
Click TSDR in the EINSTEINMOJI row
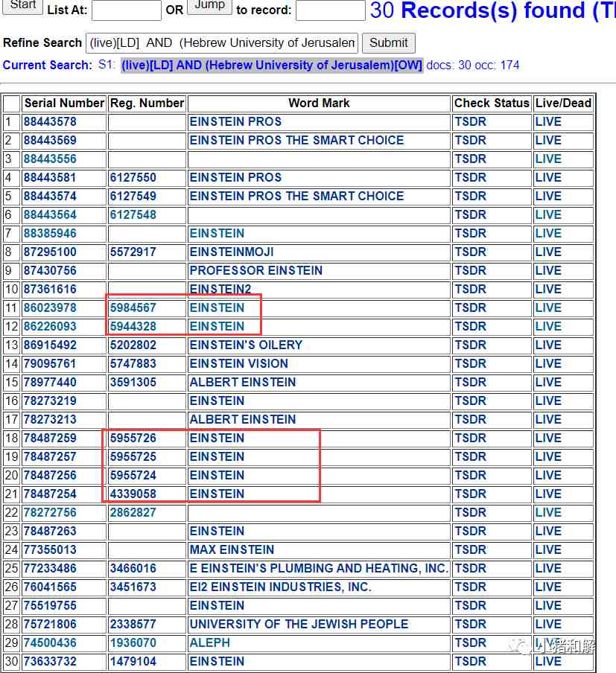[x=471, y=252]
